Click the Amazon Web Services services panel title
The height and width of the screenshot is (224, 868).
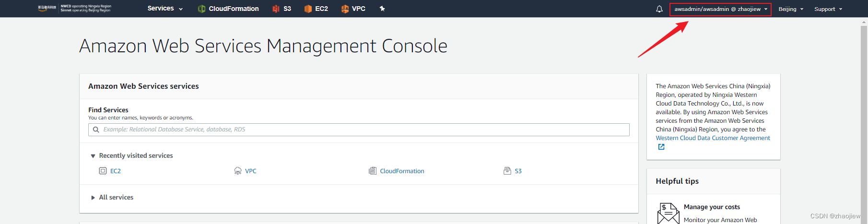click(x=143, y=86)
